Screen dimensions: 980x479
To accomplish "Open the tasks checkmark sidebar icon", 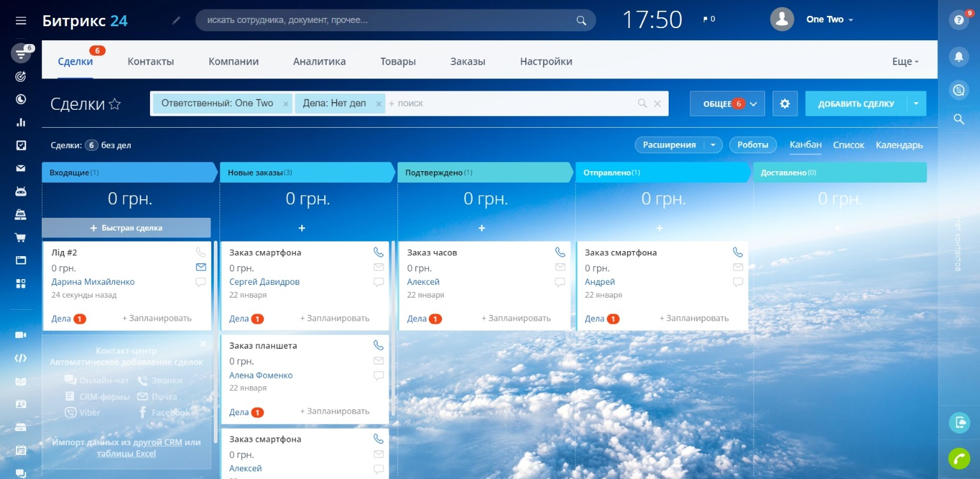I will [x=20, y=145].
